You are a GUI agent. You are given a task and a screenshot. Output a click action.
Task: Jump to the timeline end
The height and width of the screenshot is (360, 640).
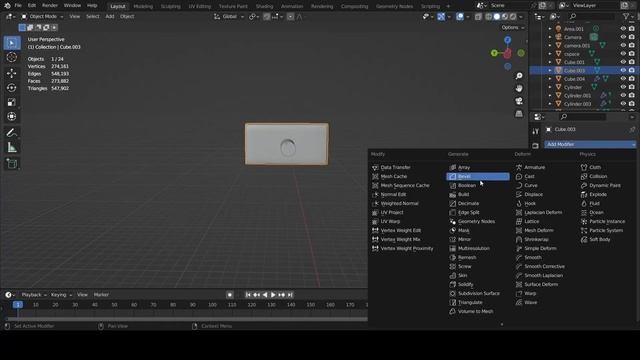point(290,295)
